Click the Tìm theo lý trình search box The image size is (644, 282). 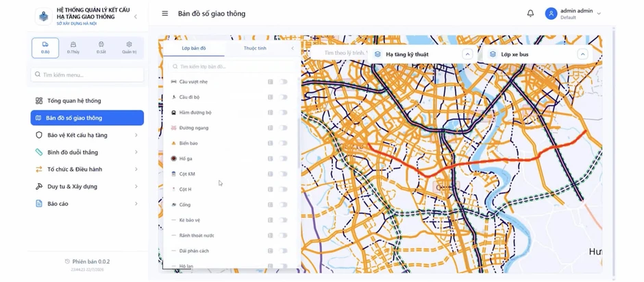coord(339,53)
